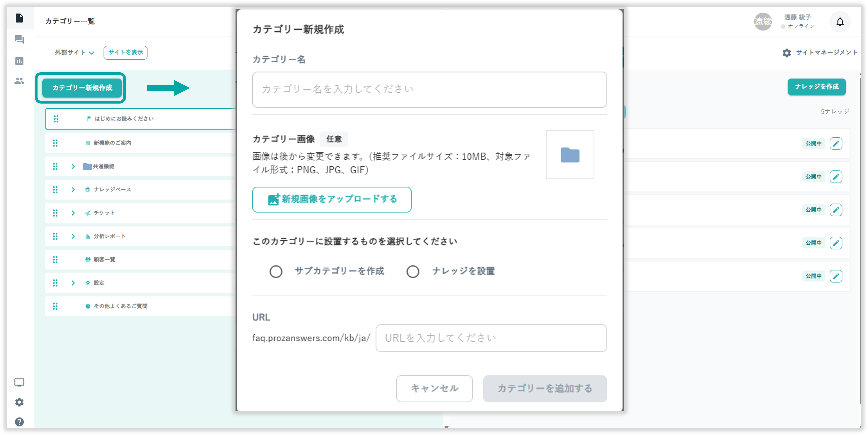Expand the 共通機能 category
The image size is (868, 435).
point(73,166)
